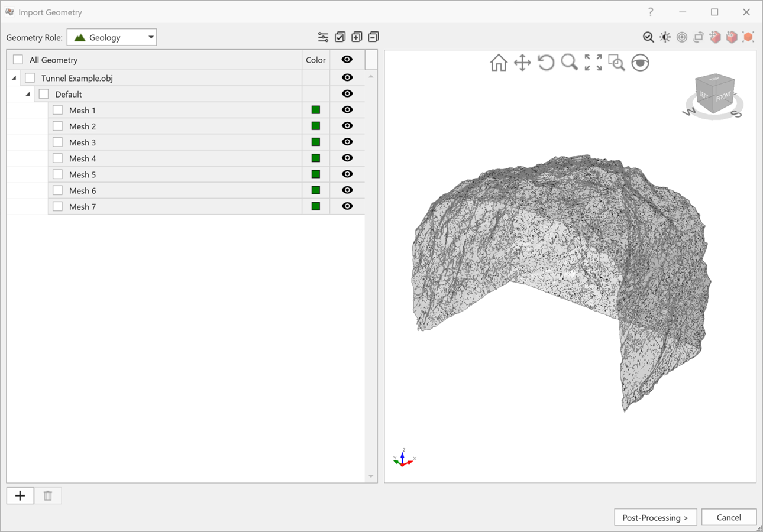Screen dimensions: 763x532
Task: Click the Expand All plus icon
Action: 357,37
